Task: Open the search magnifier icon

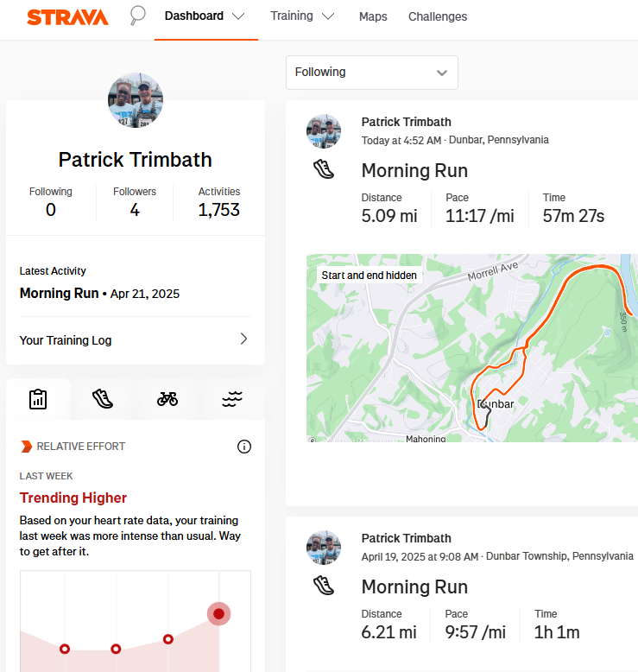Action: pyautogui.click(x=137, y=16)
